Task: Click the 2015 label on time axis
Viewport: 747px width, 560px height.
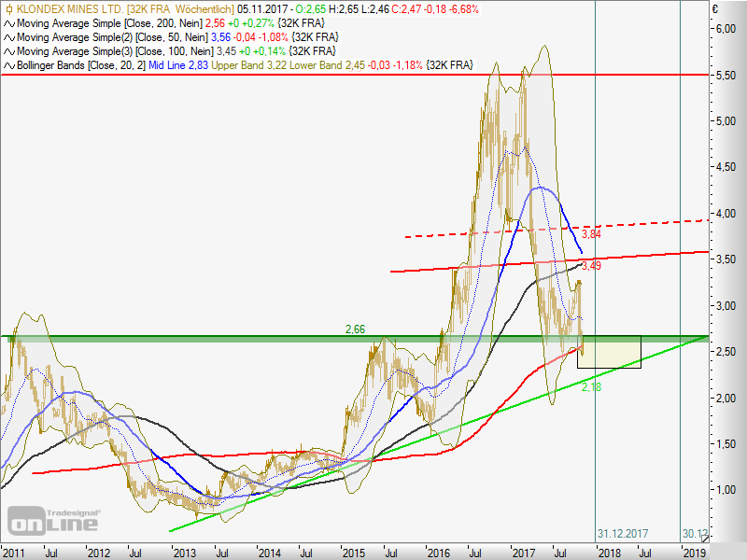Action: 354,553
